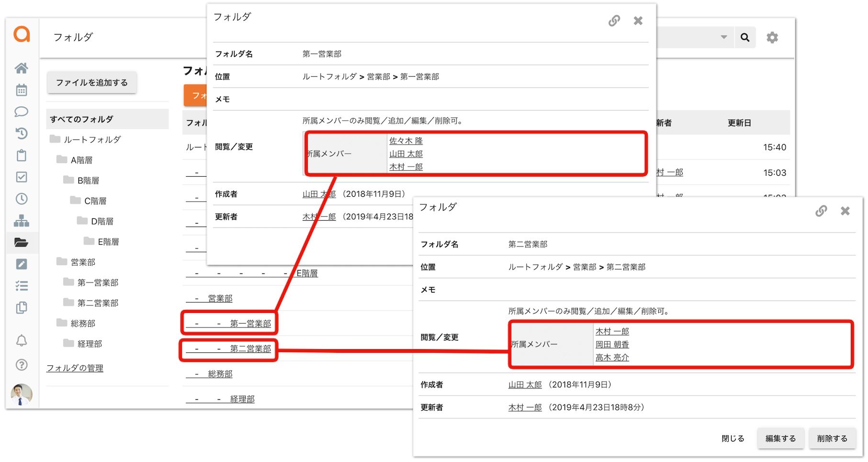This screenshot has width=868, height=462.
Task: Open E階層 link in folder list
Action: [307, 273]
